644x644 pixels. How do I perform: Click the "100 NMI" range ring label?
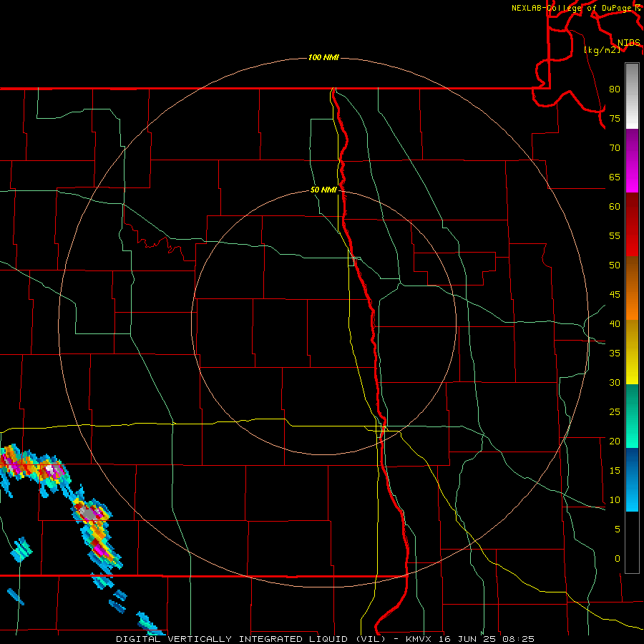[323, 57]
